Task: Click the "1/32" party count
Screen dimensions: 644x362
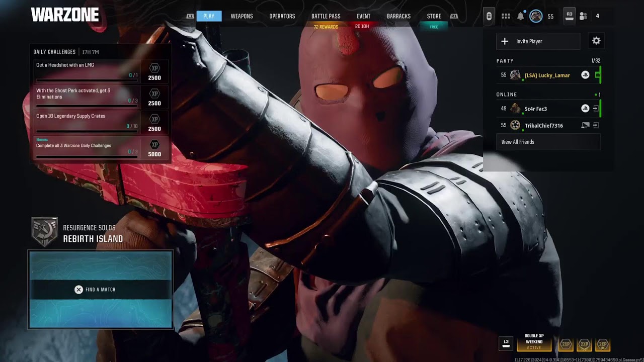Action: pyautogui.click(x=596, y=60)
